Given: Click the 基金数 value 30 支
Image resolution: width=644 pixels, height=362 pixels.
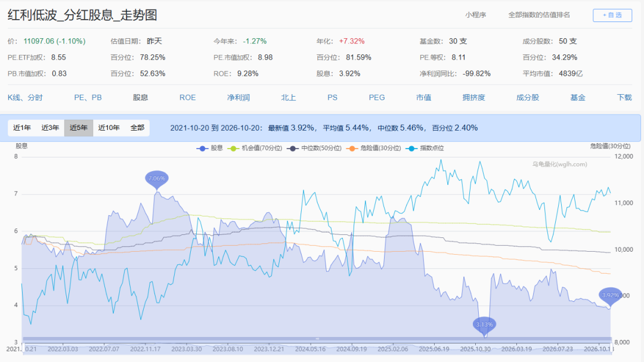Looking at the screenshot, I should point(458,41).
